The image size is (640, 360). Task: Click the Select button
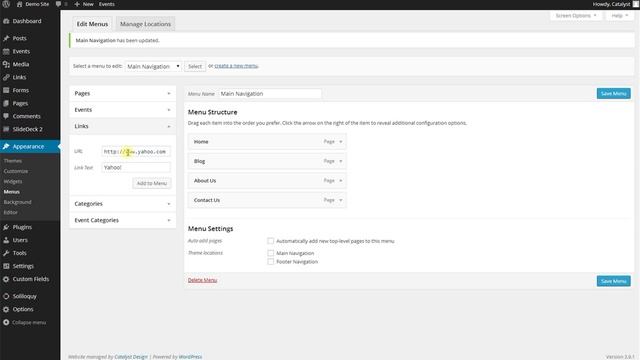tap(195, 66)
